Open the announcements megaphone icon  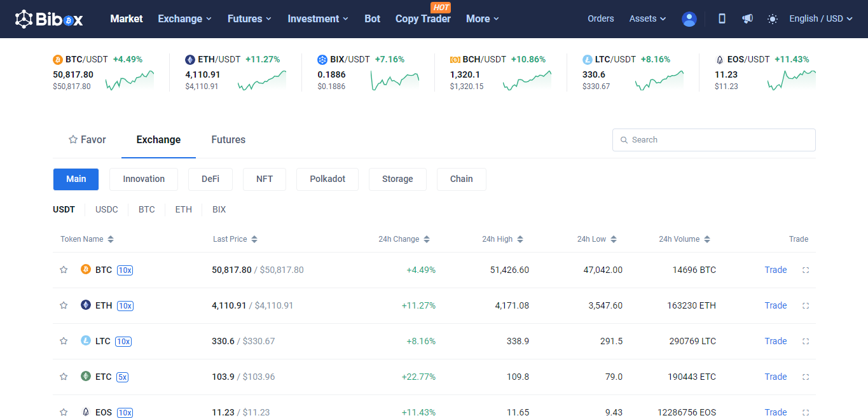coord(747,19)
